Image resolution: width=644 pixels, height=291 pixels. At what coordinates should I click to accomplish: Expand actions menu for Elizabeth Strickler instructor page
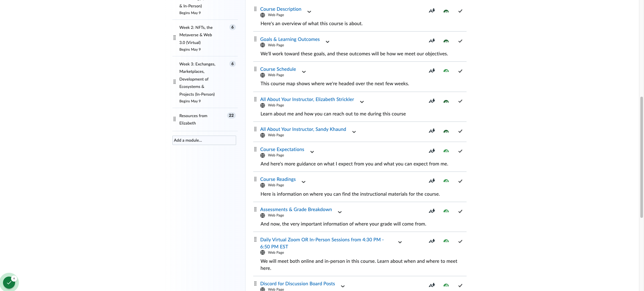click(362, 102)
